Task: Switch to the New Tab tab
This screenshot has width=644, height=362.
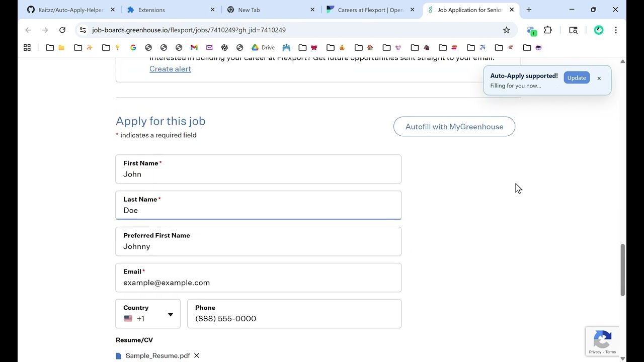Action: pyautogui.click(x=270, y=10)
